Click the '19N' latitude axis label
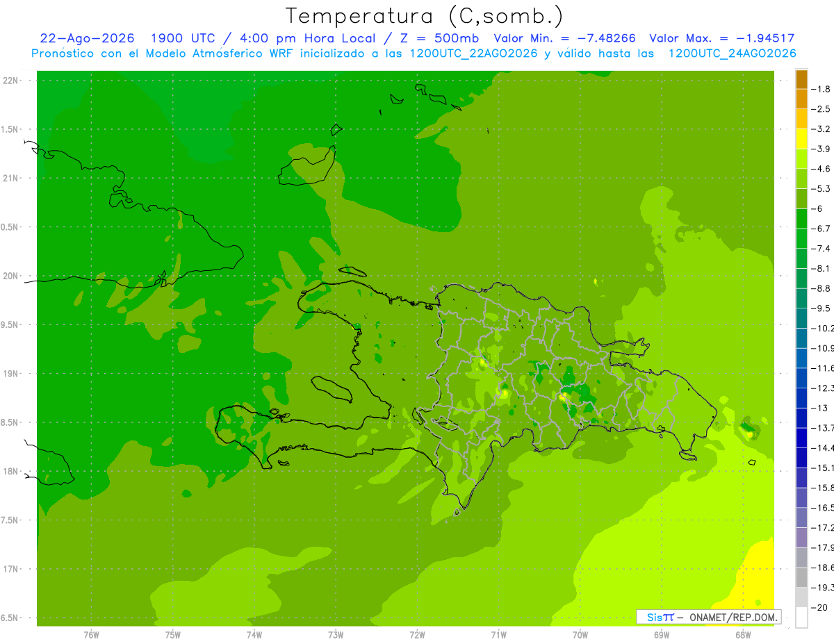 10,374
